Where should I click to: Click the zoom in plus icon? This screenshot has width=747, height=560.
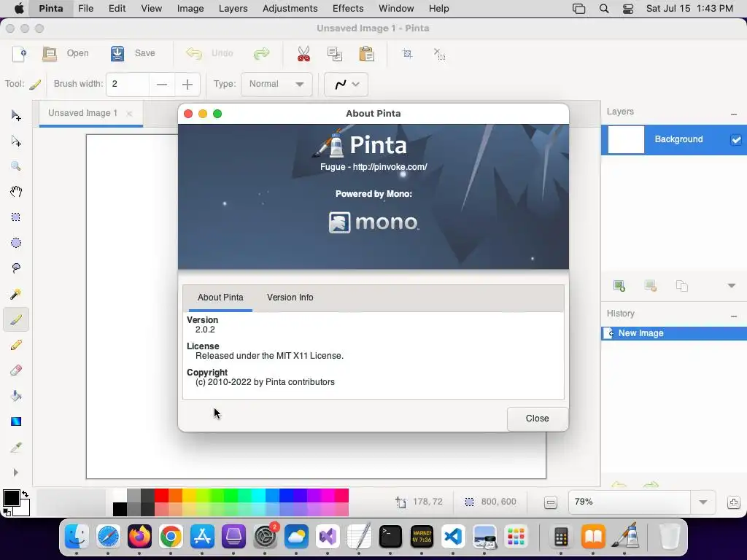tap(734, 502)
